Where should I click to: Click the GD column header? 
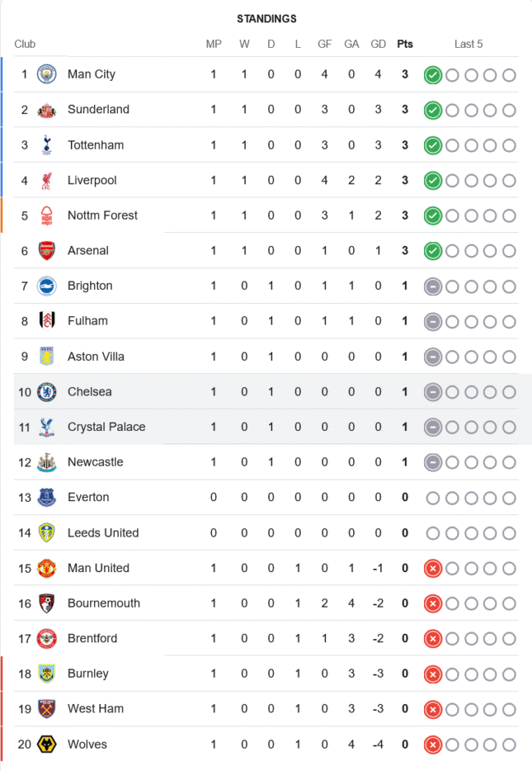click(x=378, y=44)
